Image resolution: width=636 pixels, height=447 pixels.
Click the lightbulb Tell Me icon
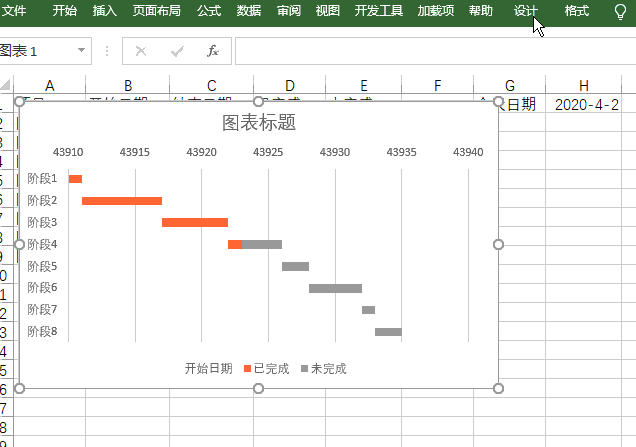click(621, 12)
